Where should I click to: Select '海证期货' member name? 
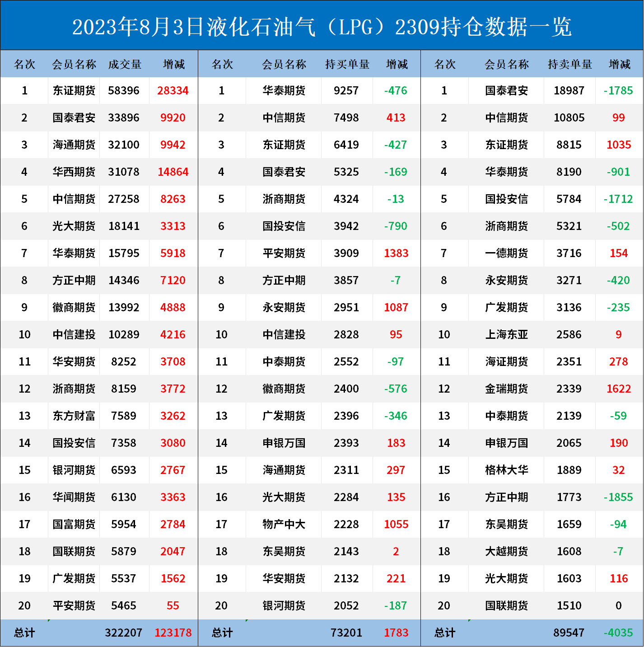tap(507, 362)
